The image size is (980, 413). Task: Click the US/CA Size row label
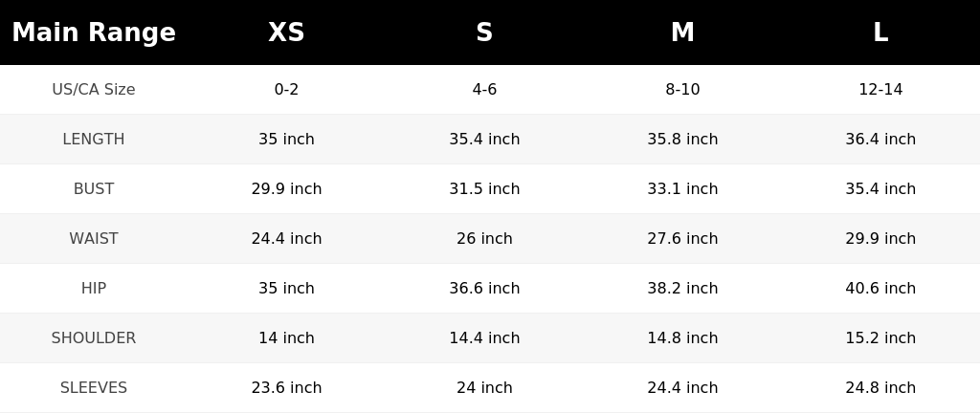pos(94,89)
